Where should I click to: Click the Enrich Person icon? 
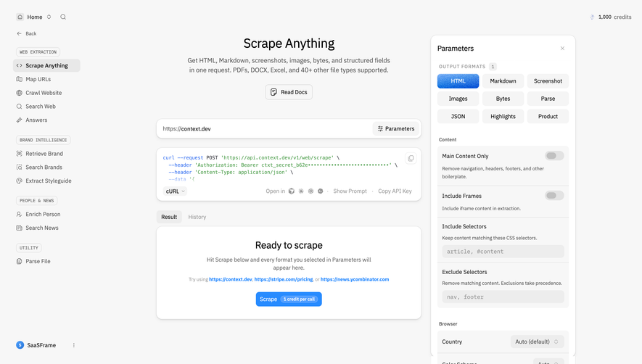pos(20,214)
